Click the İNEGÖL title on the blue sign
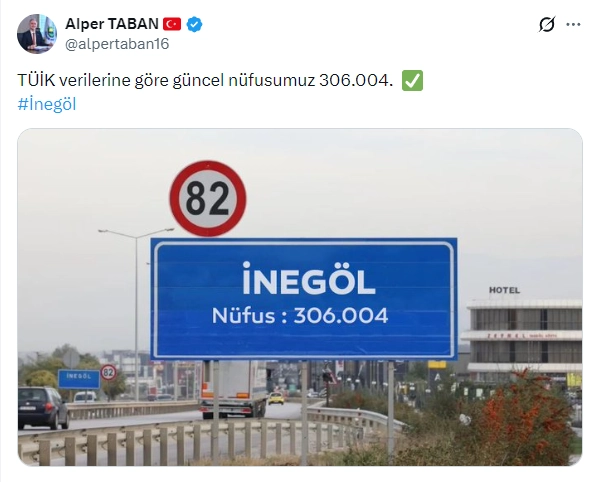593x482 pixels. [x=309, y=278]
